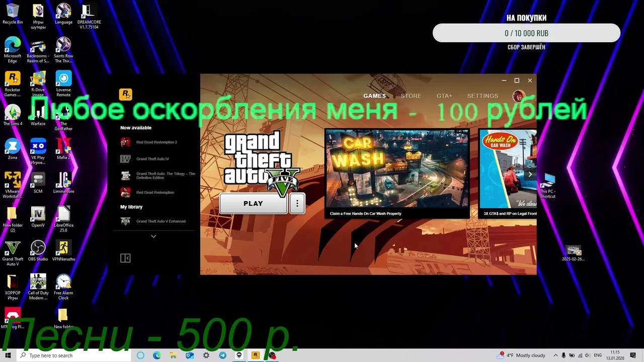Click the taskbar search box
The image size is (644, 362).
(73, 355)
